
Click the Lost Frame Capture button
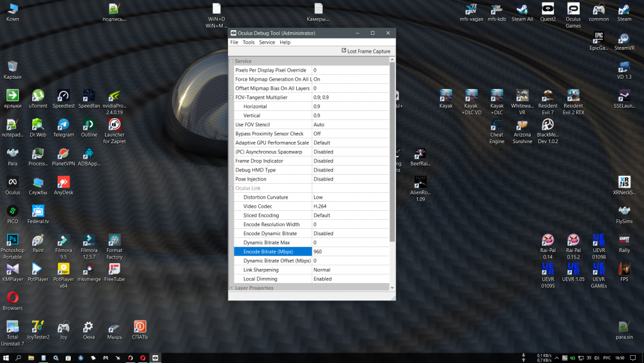pos(365,52)
